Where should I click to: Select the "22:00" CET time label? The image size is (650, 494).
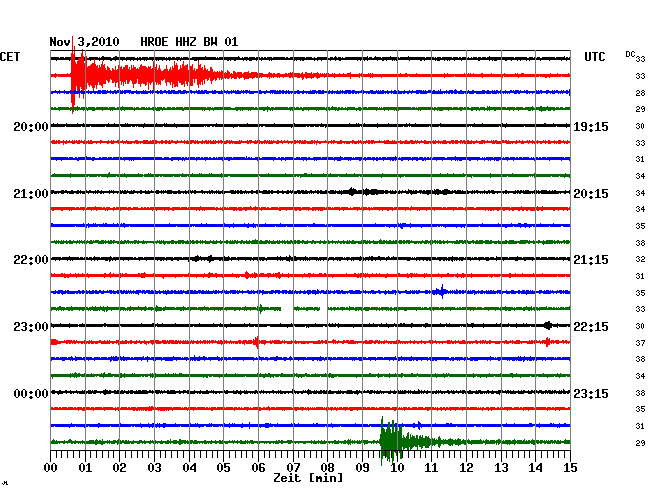pos(31,260)
